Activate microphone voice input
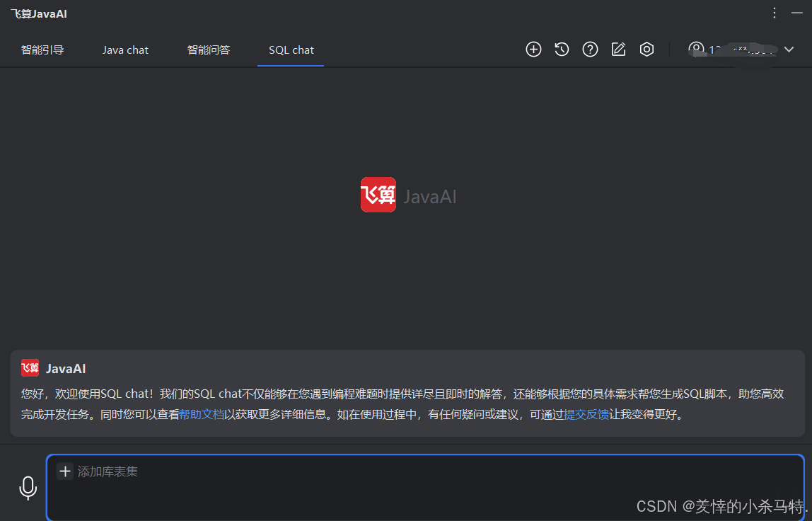This screenshot has height=521, width=812. [28, 488]
